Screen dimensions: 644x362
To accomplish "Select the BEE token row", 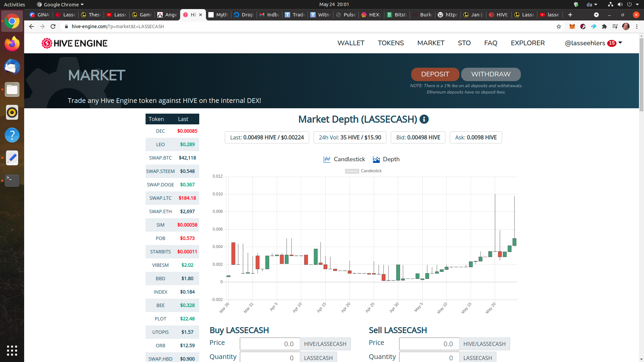I will click(x=172, y=305).
